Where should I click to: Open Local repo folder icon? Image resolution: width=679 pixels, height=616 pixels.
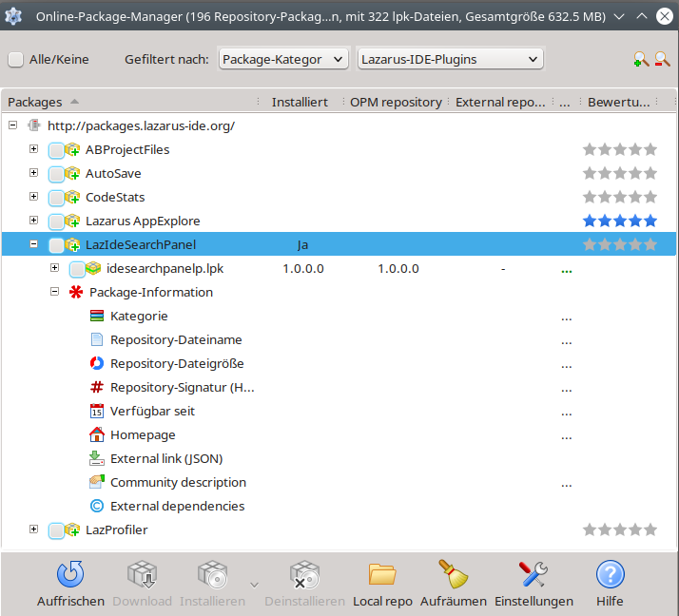coord(382,574)
